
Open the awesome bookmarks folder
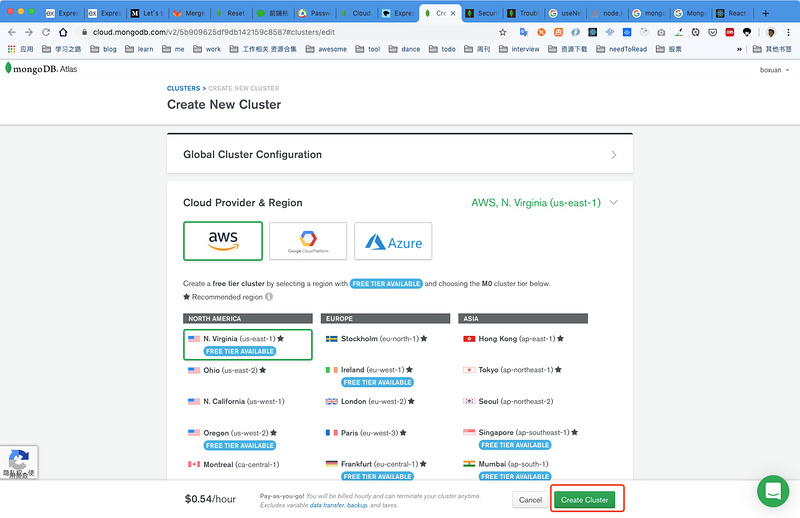pos(326,49)
